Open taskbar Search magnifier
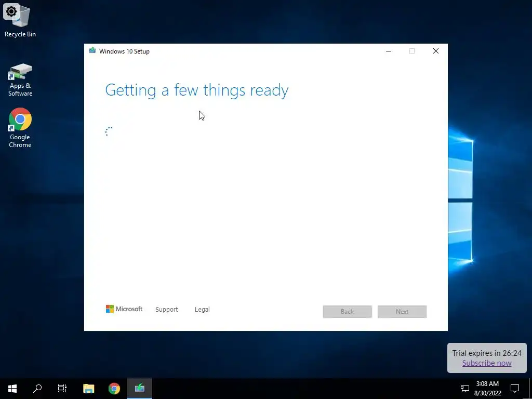This screenshot has width=532, height=399. tap(37, 389)
